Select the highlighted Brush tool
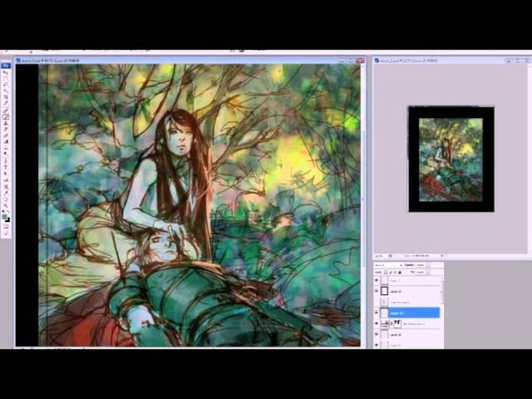Viewport: 532px width, 399px height. [x=6, y=115]
